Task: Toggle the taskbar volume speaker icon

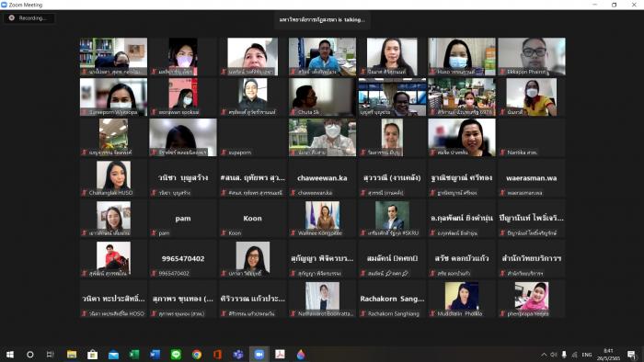Action: pos(554,355)
